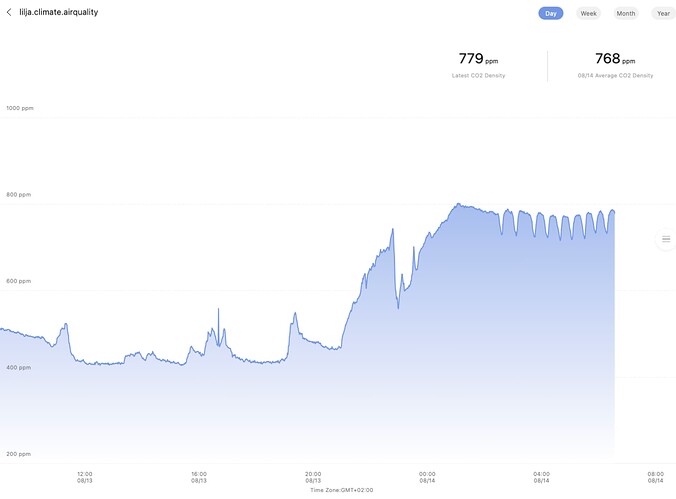Open the side handle menu icon
Screen dimensions: 676x499
point(666,239)
